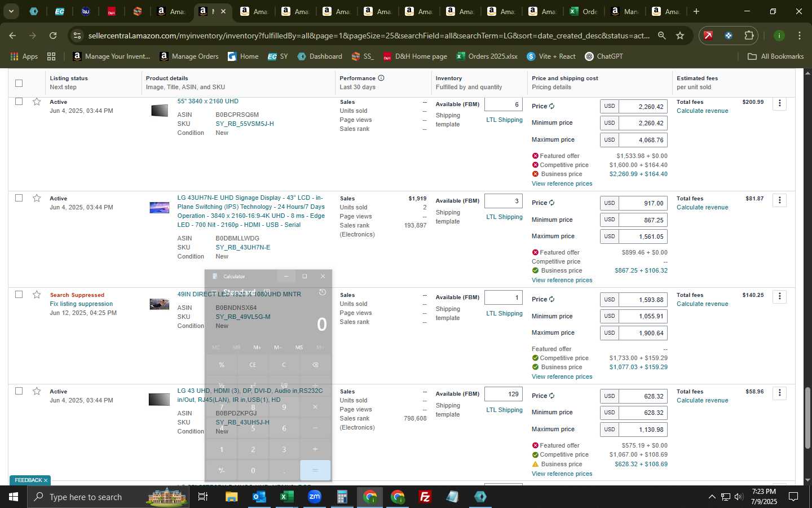Refresh price icon for 55VSM5J-H listing

click(x=551, y=106)
